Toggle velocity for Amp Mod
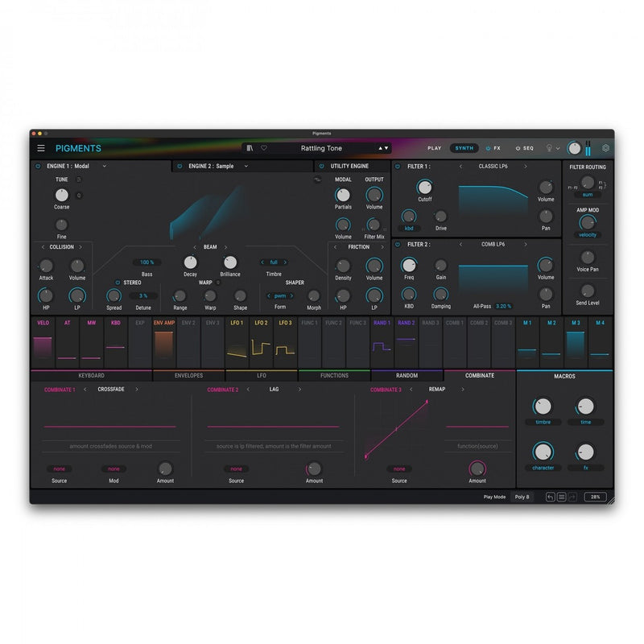The height and width of the screenshot is (644, 644). click(x=588, y=234)
